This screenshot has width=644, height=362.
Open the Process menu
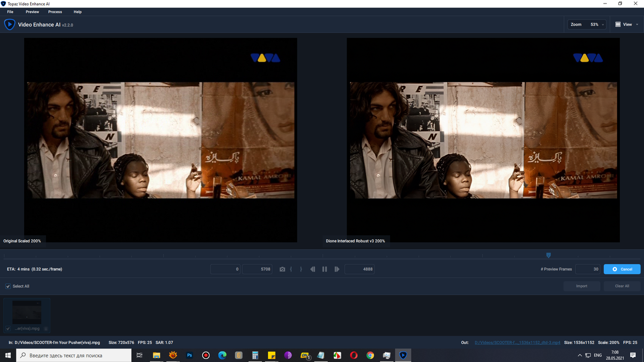55,12
